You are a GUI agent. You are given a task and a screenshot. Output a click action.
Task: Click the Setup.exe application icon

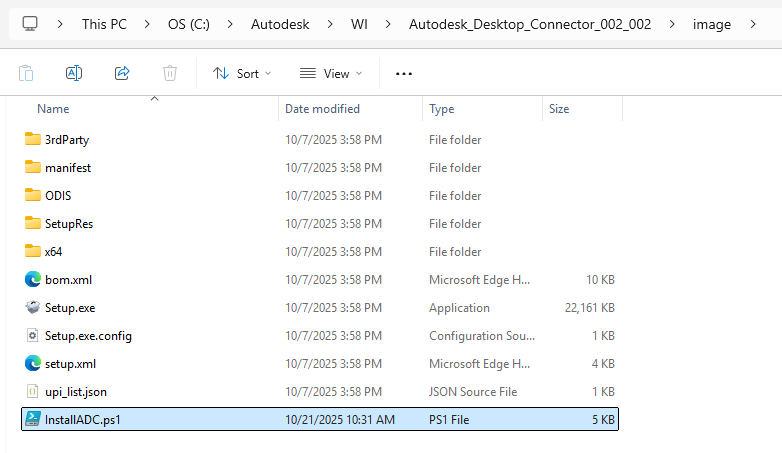click(x=33, y=308)
